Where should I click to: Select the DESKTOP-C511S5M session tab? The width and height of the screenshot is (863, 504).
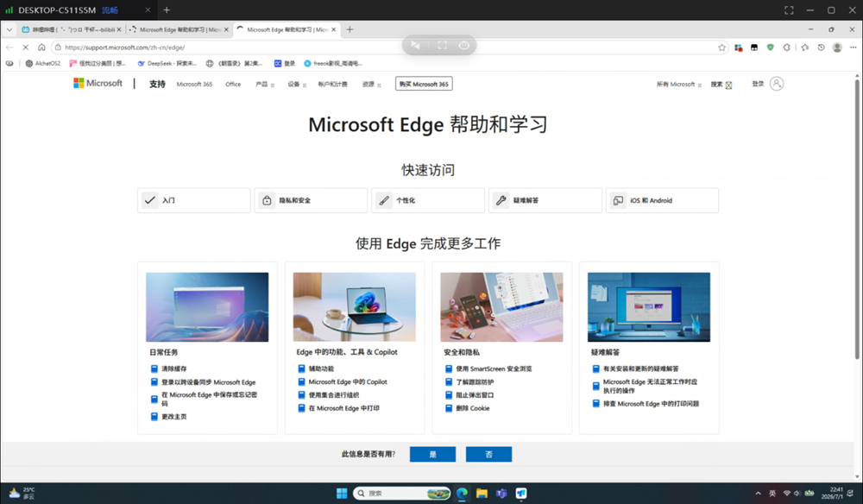point(79,9)
